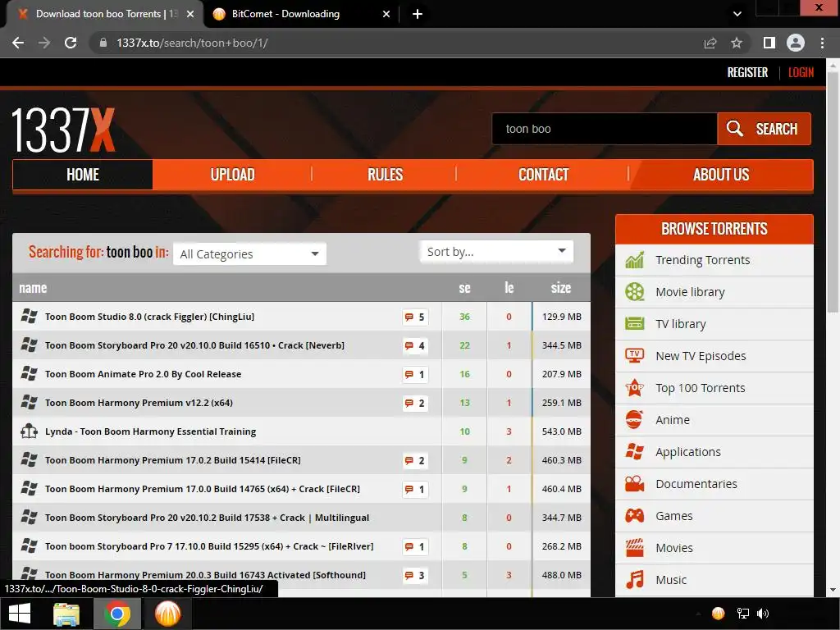Click Games controller icon
The height and width of the screenshot is (630, 840).
[x=635, y=516]
